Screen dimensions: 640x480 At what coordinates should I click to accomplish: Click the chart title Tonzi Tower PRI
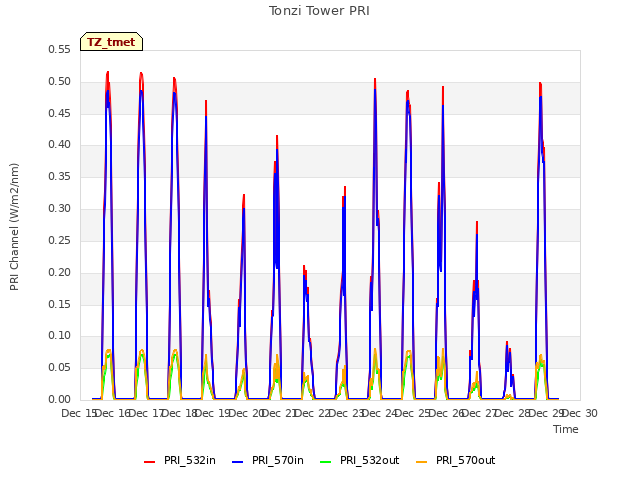[x=319, y=11]
